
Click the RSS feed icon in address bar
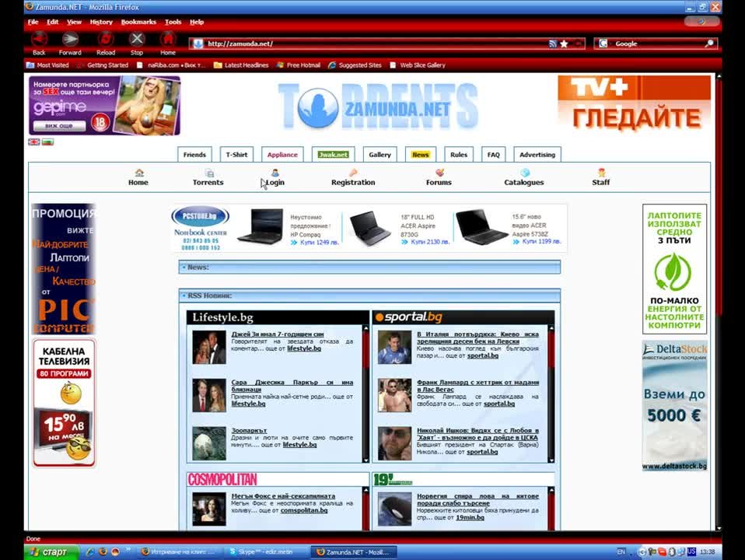coord(553,44)
